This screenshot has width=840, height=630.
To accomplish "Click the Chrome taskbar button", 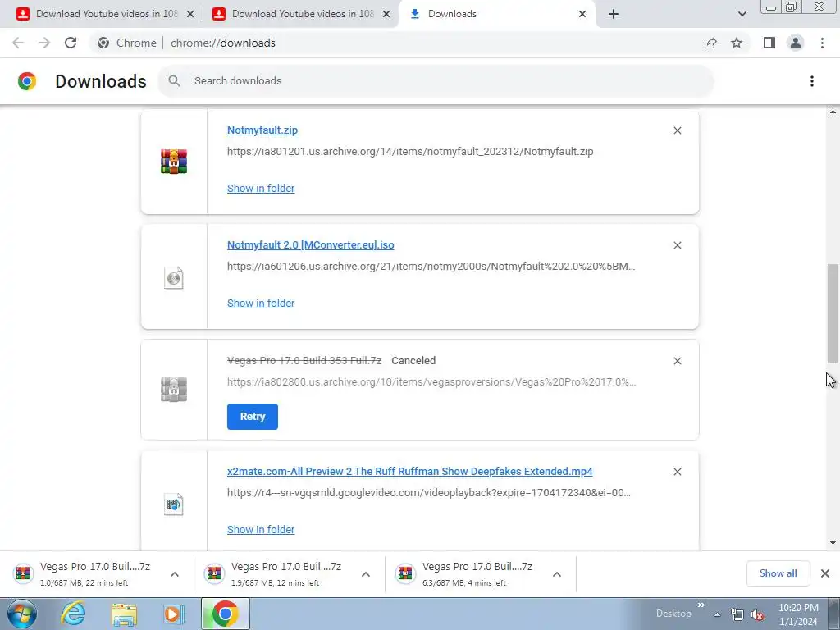I will 225,614.
